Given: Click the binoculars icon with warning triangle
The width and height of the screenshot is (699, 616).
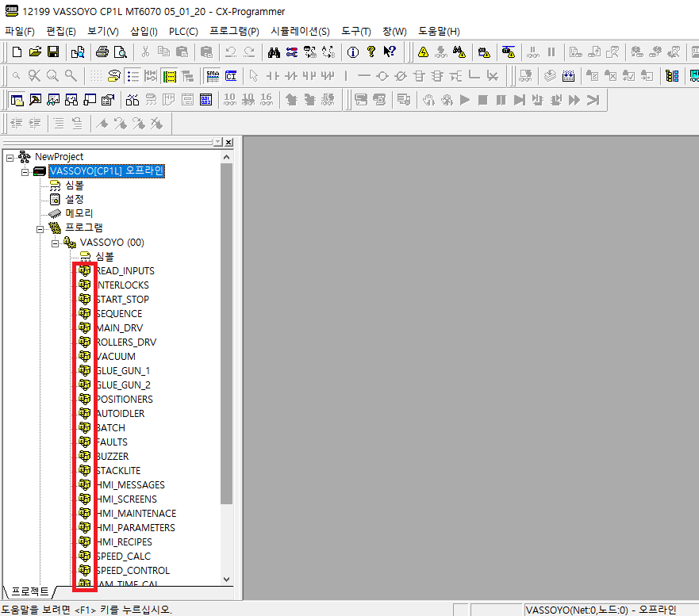Looking at the screenshot, I should [459, 52].
